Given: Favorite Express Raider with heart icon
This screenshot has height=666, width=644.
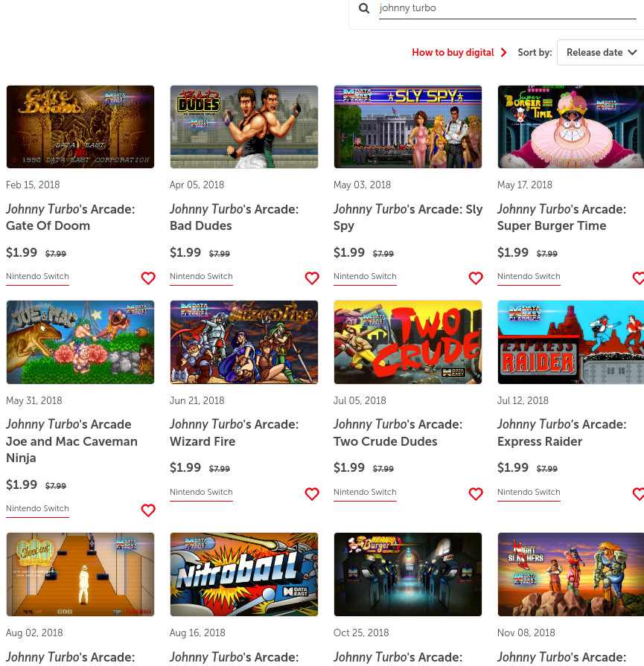Looking at the screenshot, I should pyautogui.click(x=639, y=494).
